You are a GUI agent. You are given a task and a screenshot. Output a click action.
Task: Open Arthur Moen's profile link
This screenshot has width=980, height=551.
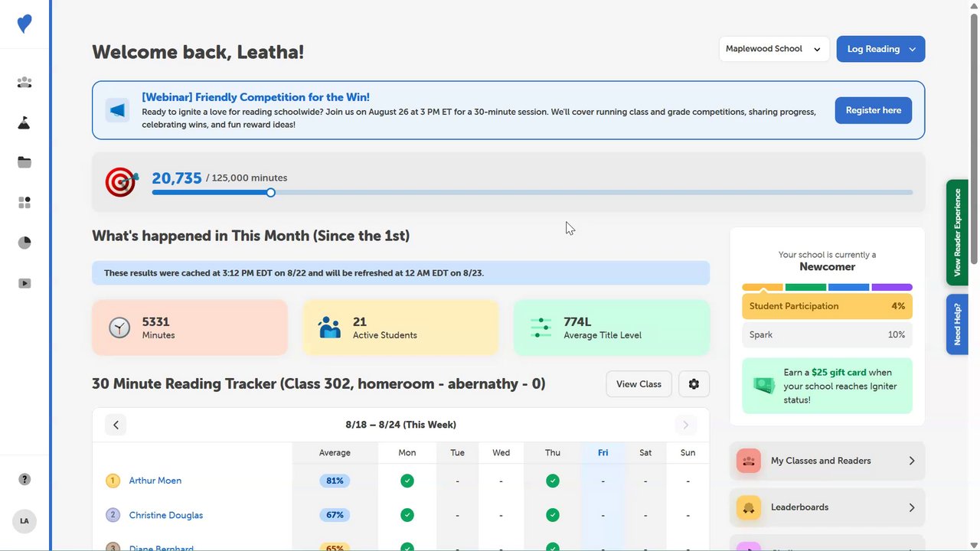(x=155, y=481)
